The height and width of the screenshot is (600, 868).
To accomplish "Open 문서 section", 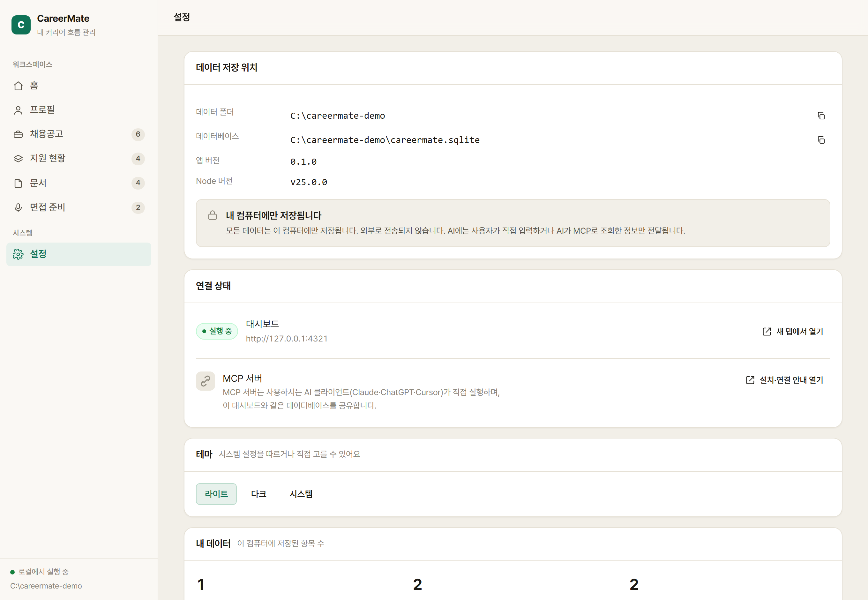I will [79, 183].
